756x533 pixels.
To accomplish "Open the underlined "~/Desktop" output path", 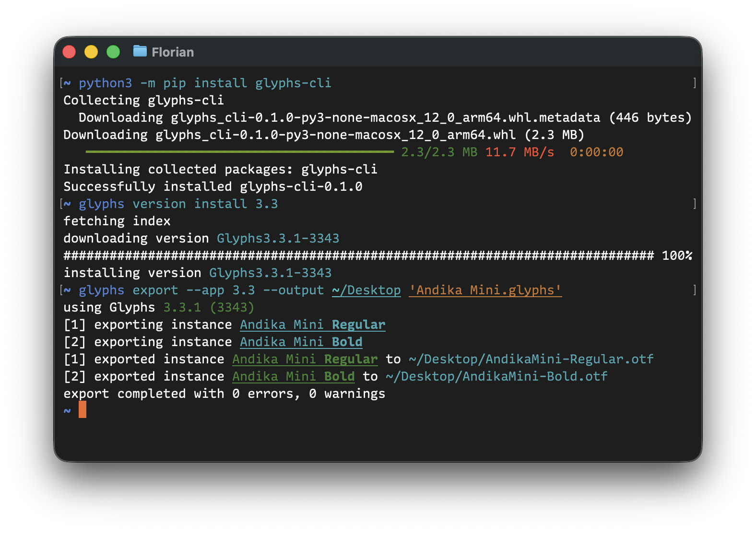I will (x=366, y=290).
